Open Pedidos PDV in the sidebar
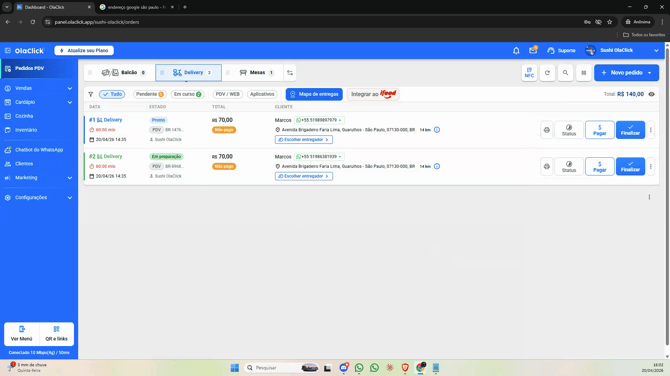Viewport: 670px width, 376px height. pos(39,68)
